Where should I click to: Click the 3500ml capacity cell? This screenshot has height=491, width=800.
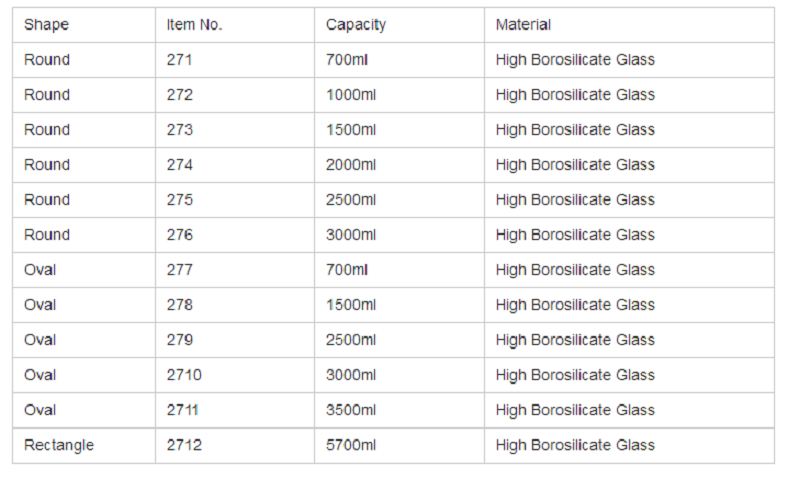(x=351, y=410)
